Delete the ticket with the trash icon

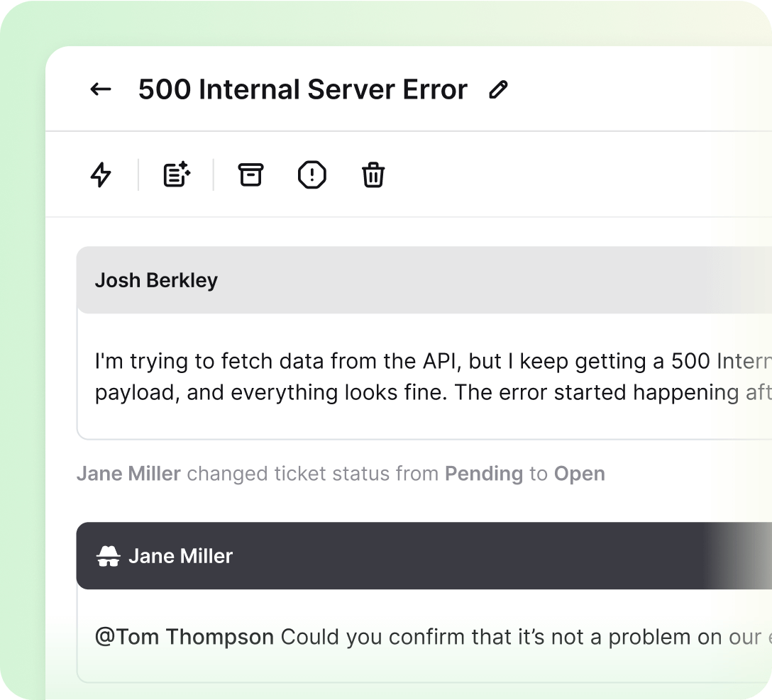[x=373, y=174]
